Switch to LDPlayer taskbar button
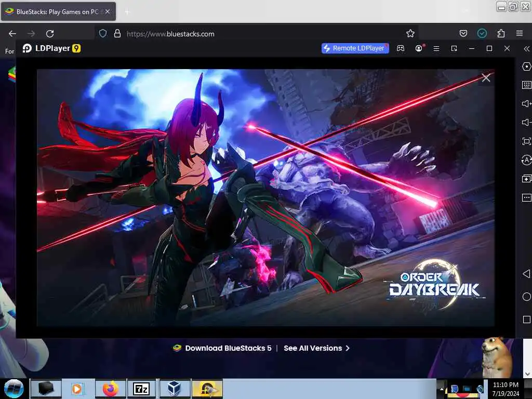This screenshot has height=399, width=532. [x=207, y=389]
